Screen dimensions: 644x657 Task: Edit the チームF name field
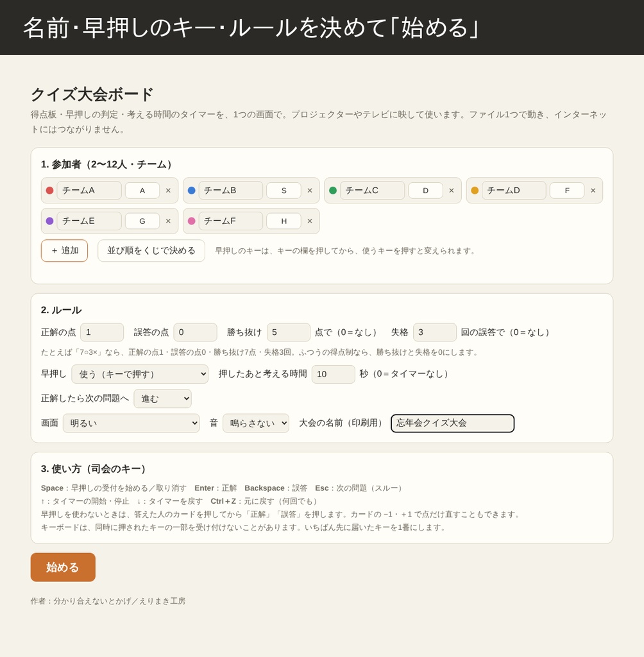coord(231,221)
